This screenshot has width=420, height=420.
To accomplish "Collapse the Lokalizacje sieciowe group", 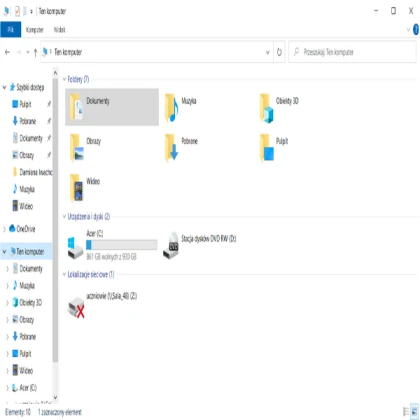I will pos(64,274).
